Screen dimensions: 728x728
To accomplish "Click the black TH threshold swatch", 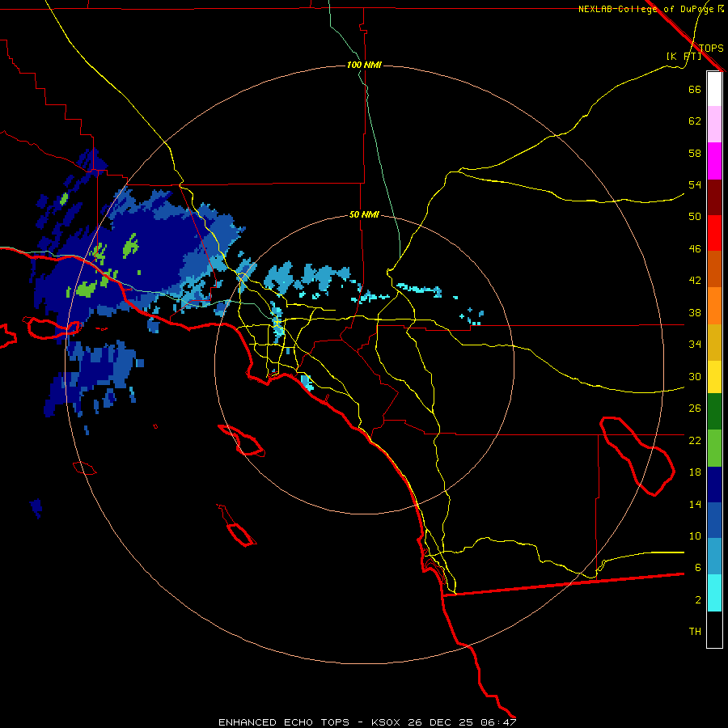I will click(x=714, y=629).
